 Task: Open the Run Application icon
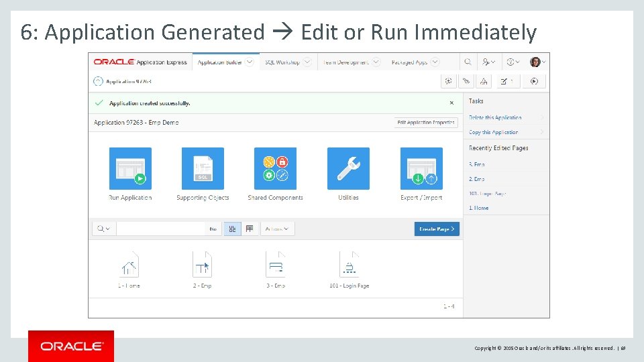(x=130, y=169)
